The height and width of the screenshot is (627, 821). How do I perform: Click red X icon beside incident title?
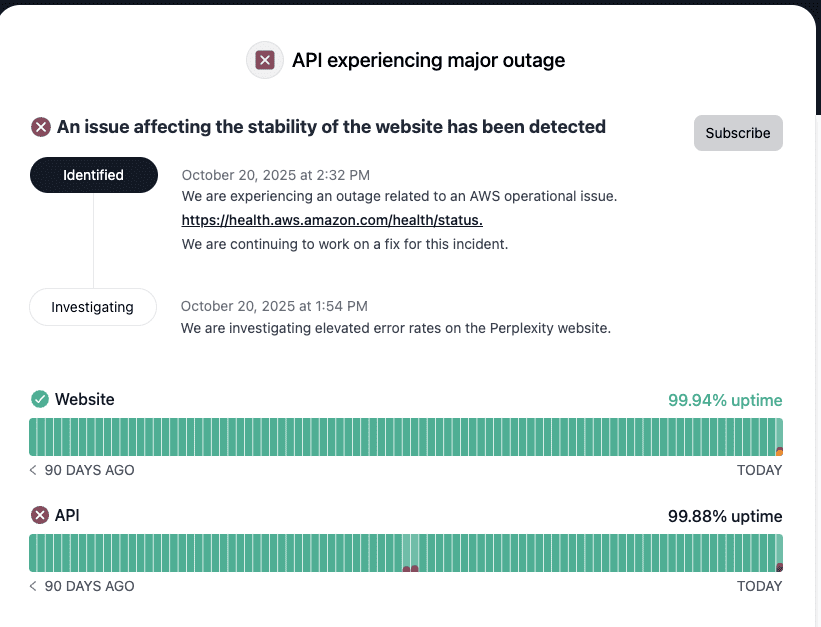[x=41, y=127]
